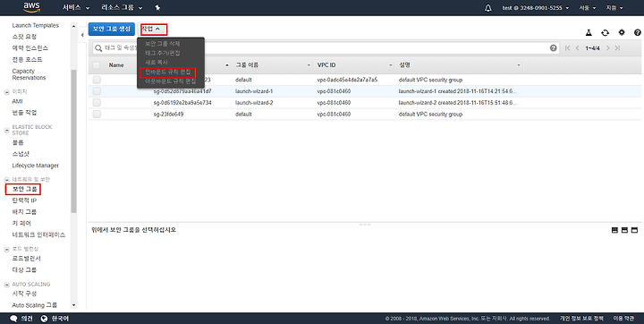Open AMI in sidebar
644x324 pixels.
[x=17, y=101]
